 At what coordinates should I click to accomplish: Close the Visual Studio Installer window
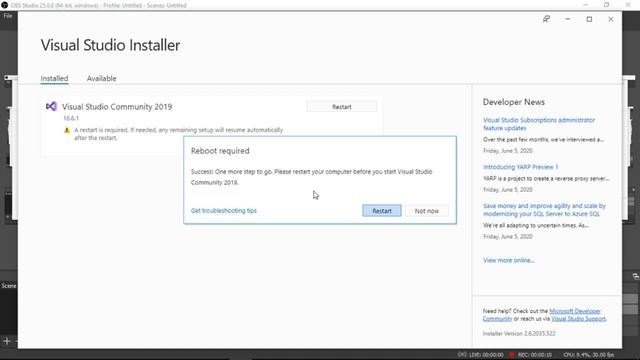pyautogui.click(x=611, y=19)
